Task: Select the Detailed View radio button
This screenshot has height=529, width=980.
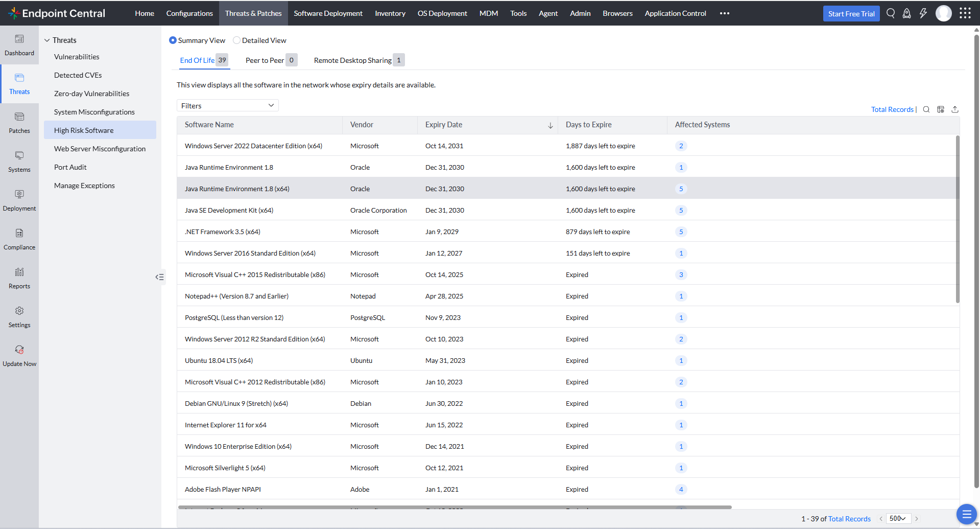Action: [x=236, y=40]
